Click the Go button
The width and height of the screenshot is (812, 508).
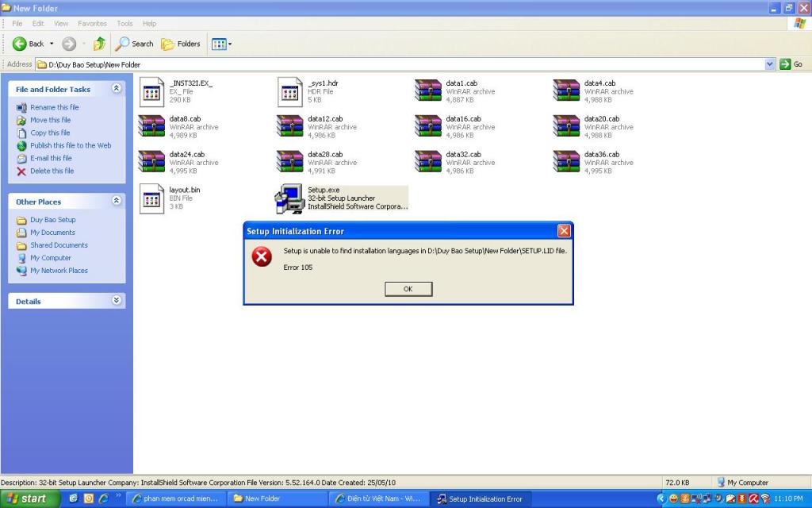[x=791, y=64]
